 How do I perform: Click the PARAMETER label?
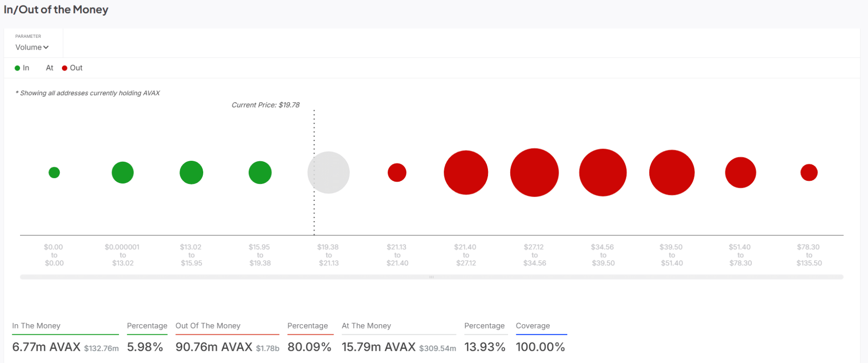(28, 36)
